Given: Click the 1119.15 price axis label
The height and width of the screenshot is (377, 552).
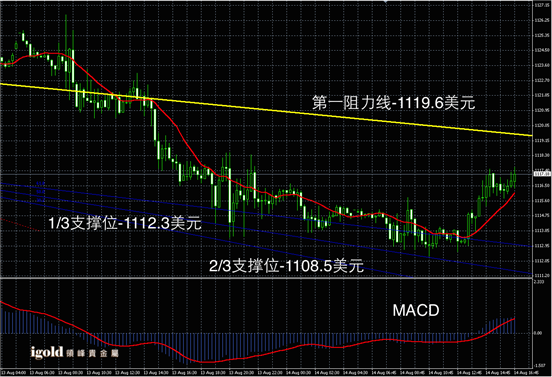Looking at the screenshot, I should [542, 140].
